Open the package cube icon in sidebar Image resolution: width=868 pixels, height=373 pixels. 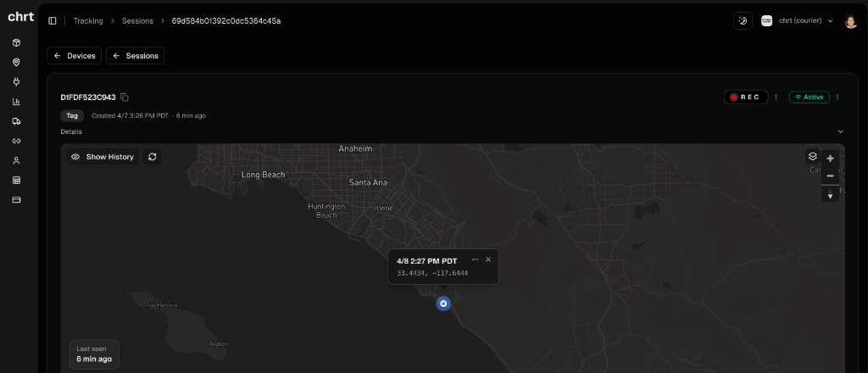pos(17,42)
